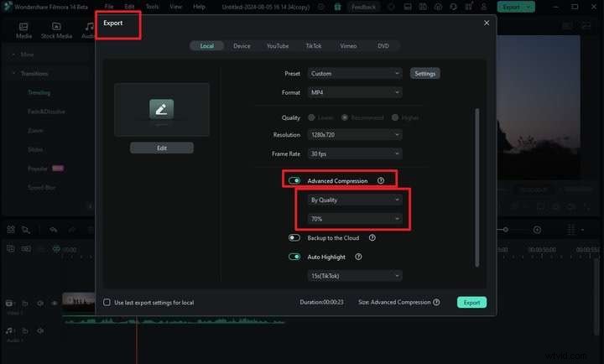Open the 15s(TikTok) Auto Highlight duration dropdown
This screenshot has width=604, height=364.
[x=354, y=276]
